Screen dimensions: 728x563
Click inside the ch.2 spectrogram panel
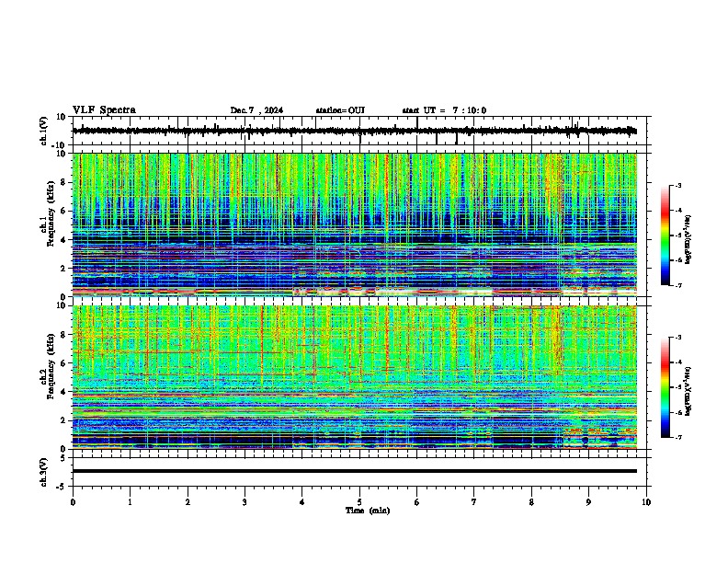(x=355, y=377)
